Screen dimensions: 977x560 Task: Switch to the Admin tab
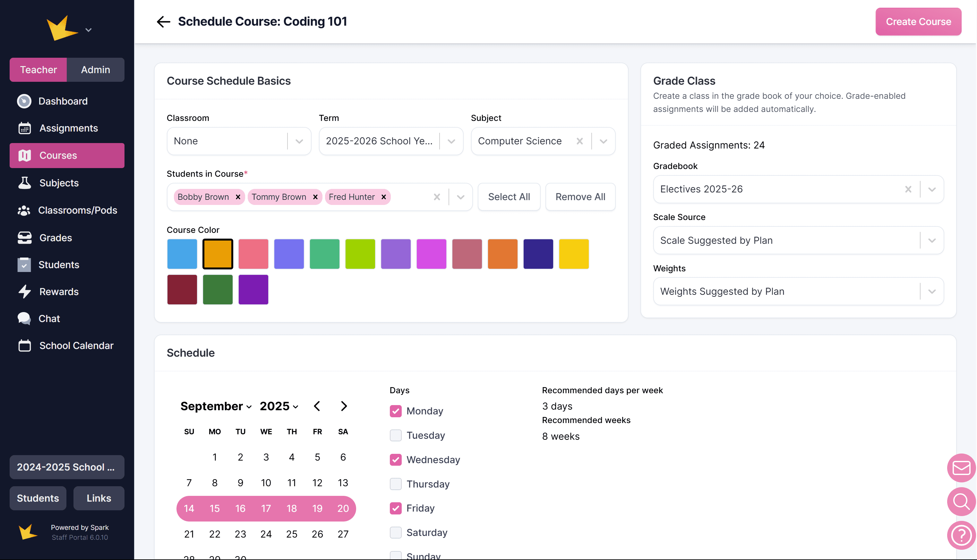(95, 70)
